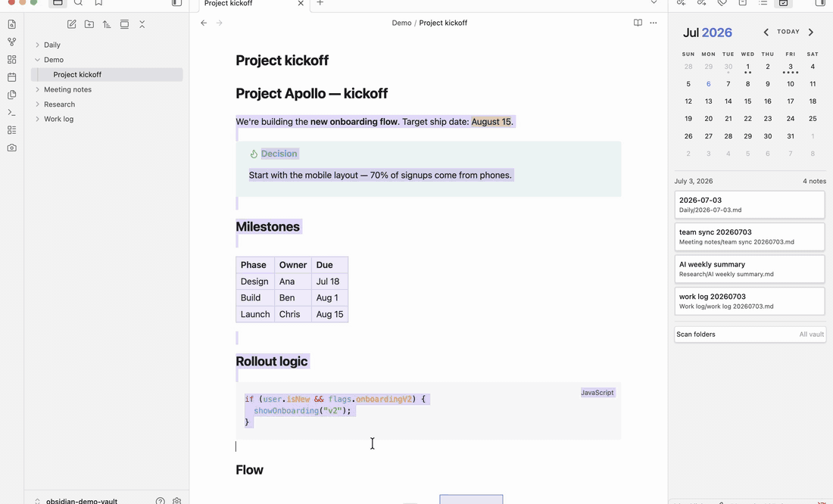Expand the Work log folder

pyautogui.click(x=37, y=119)
